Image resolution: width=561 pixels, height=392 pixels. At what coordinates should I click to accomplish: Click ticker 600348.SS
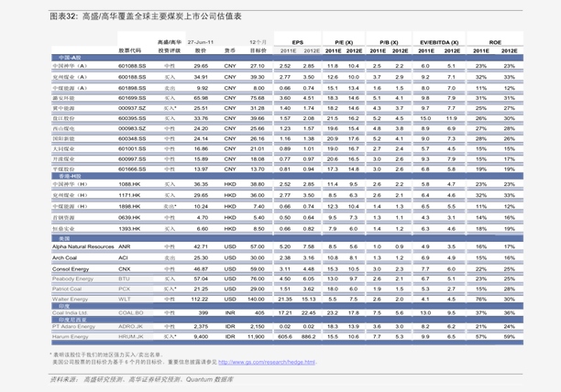point(132,138)
